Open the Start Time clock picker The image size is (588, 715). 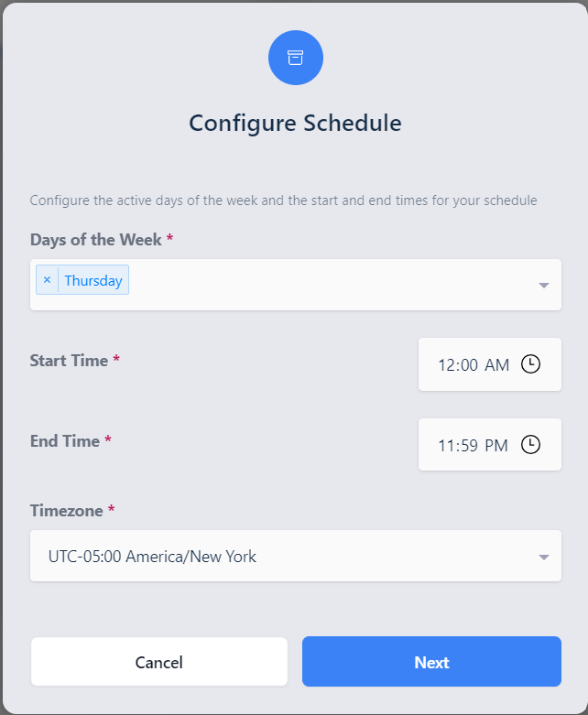pyautogui.click(x=530, y=364)
